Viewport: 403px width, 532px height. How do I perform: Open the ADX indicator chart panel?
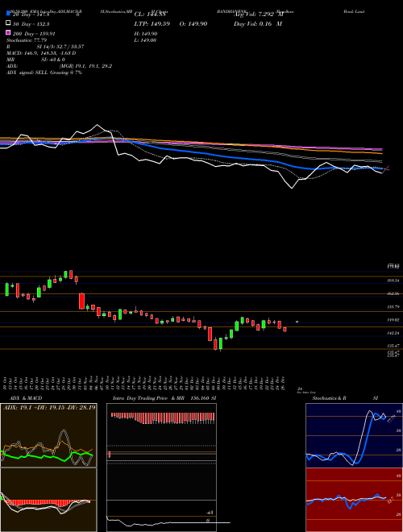coord(48,435)
